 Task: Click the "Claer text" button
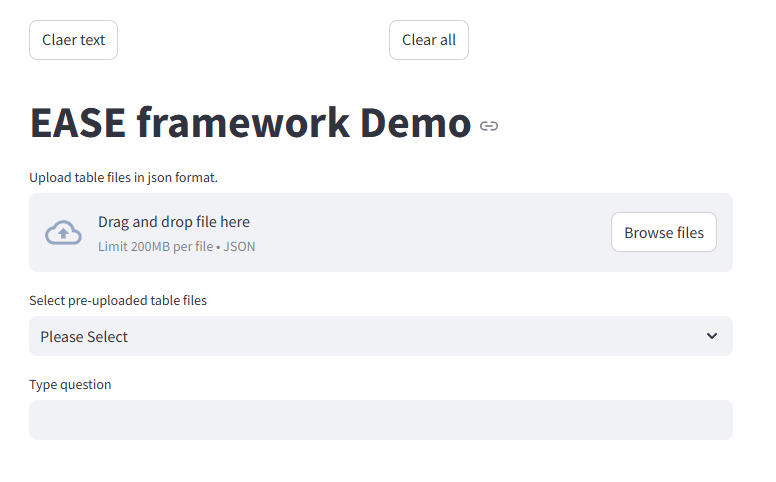point(73,40)
